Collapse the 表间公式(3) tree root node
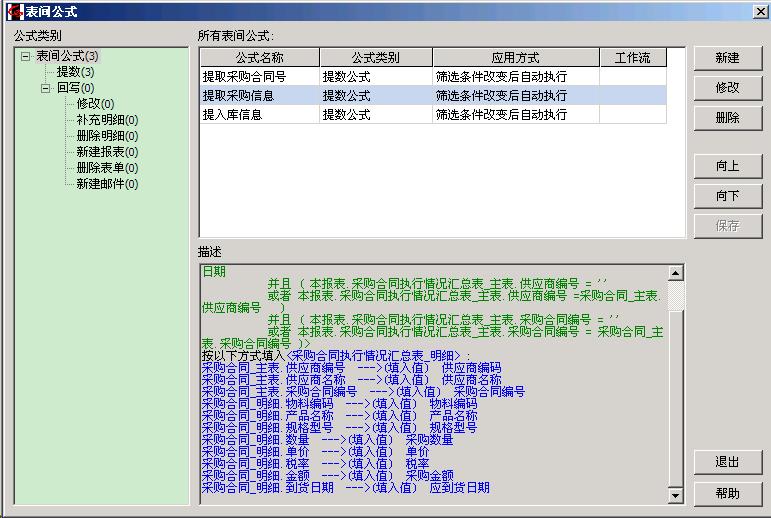This screenshot has width=771, height=518. tap(26, 56)
